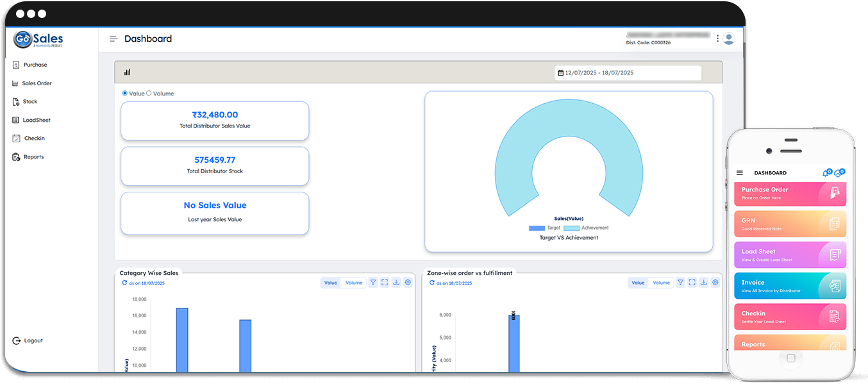868x384 pixels.
Task: Click the GoSales logo
Action: pyautogui.click(x=39, y=39)
